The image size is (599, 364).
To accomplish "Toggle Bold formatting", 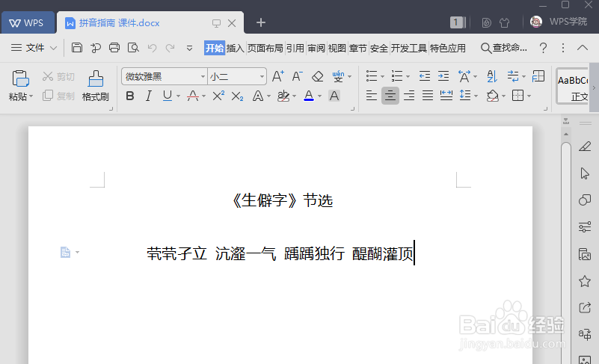I will [130, 96].
